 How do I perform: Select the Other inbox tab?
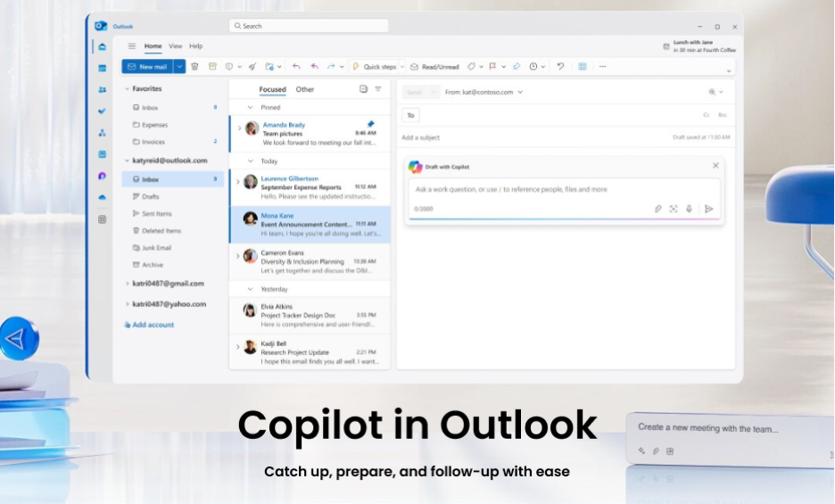[x=305, y=89]
